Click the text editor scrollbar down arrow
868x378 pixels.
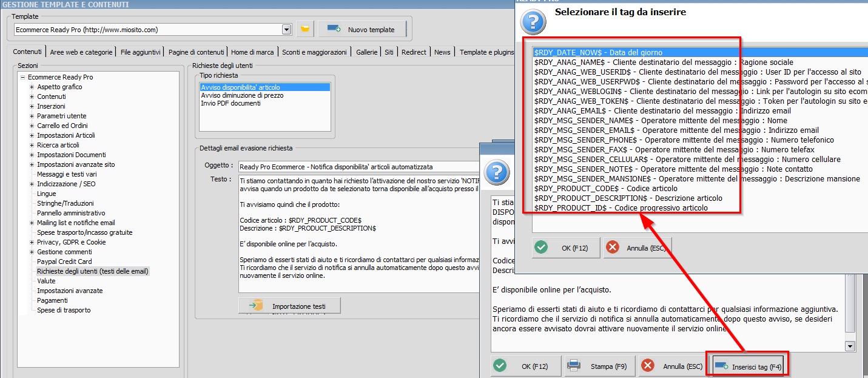point(850,345)
